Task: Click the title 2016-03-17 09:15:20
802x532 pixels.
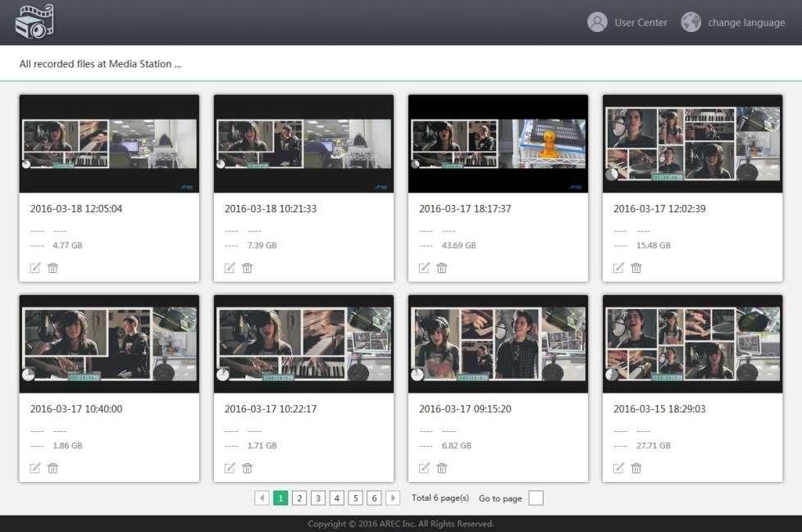Action: (465, 409)
